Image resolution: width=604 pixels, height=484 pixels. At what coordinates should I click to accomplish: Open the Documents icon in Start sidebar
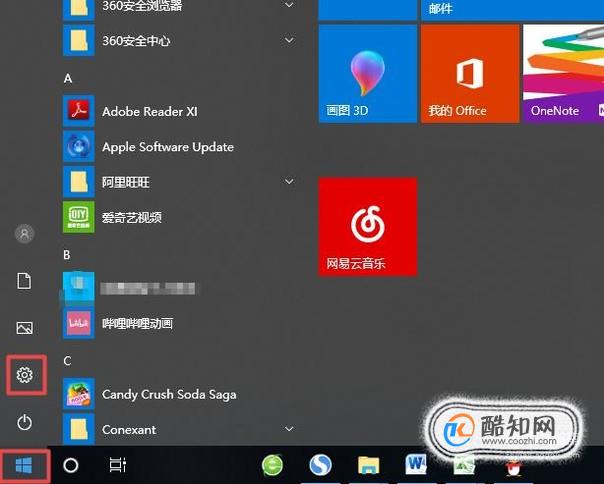[x=24, y=281]
